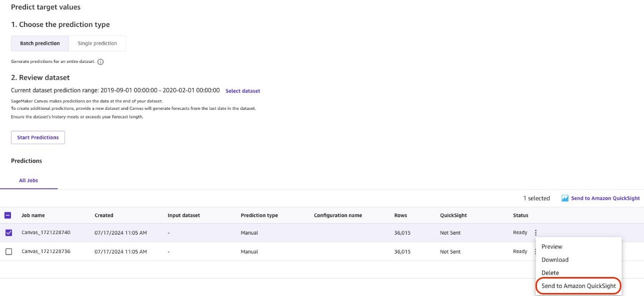Choose Send to Amazon QuickSight in the context menu

pos(578,286)
